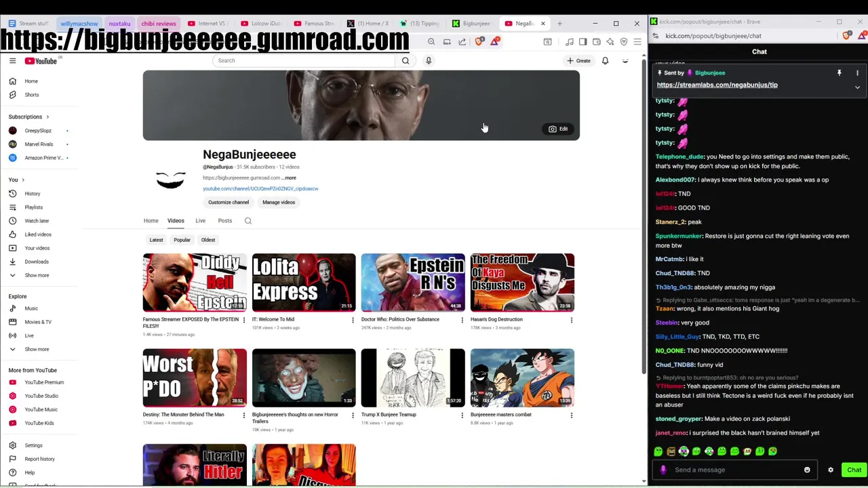Image resolution: width=868 pixels, height=488 pixels.
Task: Switch to channel Home tab
Action: coord(151,221)
